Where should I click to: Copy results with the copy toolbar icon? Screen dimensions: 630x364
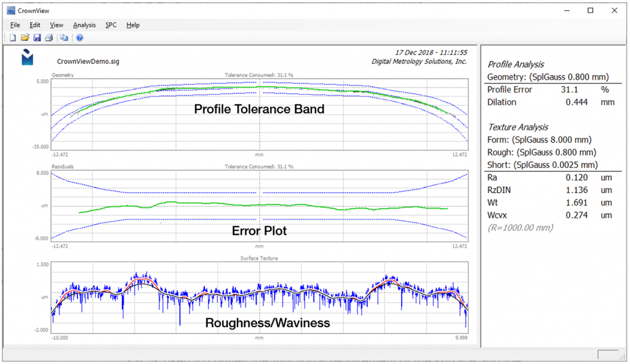(x=64, y=38)
